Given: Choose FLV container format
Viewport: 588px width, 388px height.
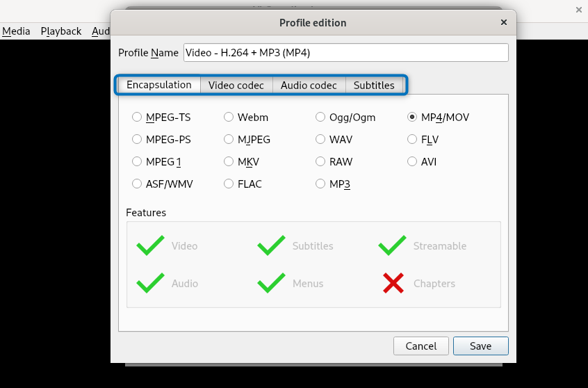Looking at the screenshot, I should [x=412, y=140].
